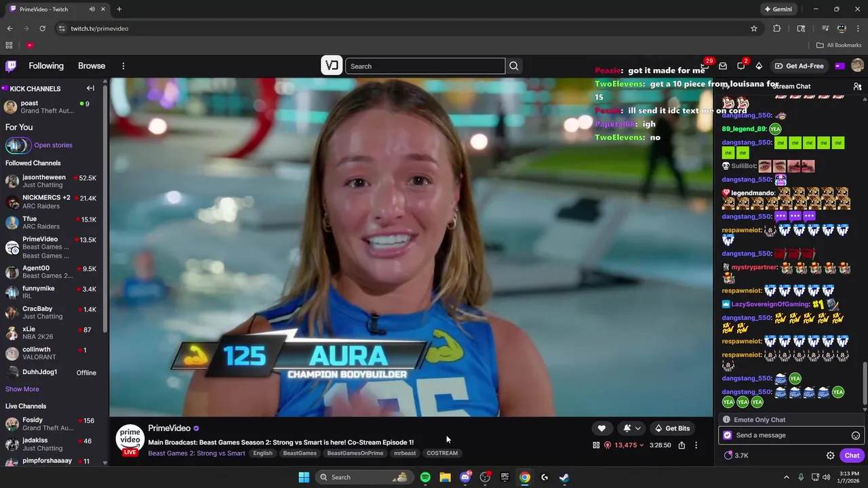
Task: Open xLie NBA 2K26 channel
Action: click(52, 333)
